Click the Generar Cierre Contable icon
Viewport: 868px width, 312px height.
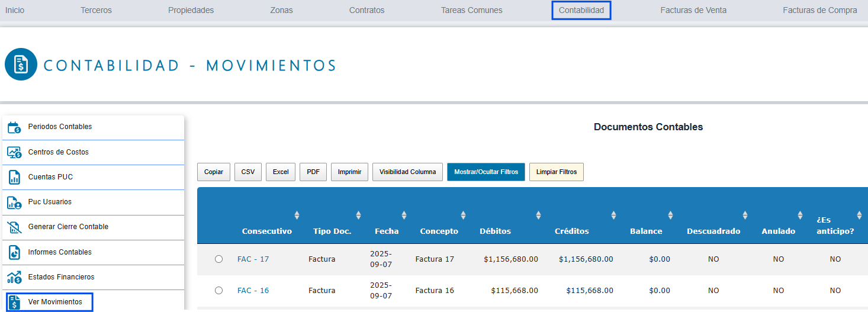click(x=14, y=227)
